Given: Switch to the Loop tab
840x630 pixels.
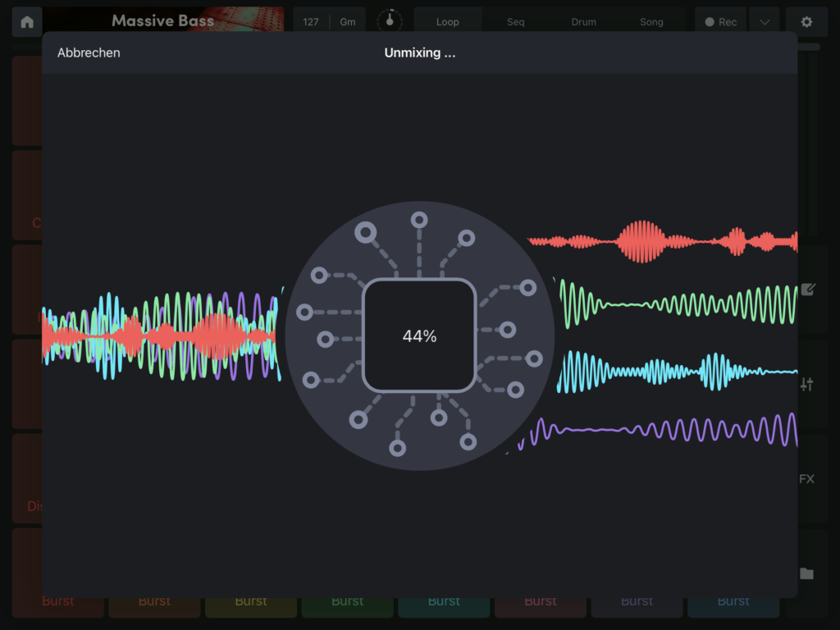Looking at the screenshot, I should [447, 21].
